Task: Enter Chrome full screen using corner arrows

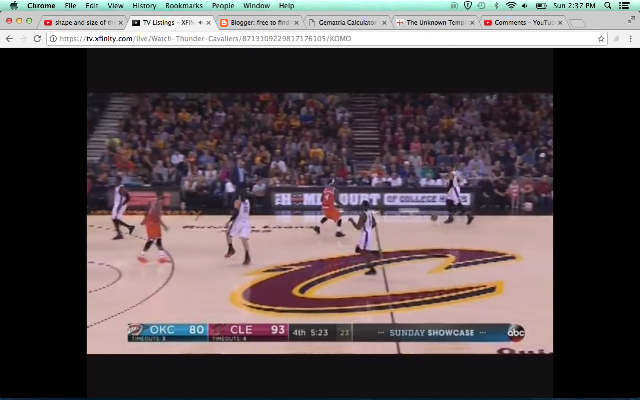Action: coord(631,20)
